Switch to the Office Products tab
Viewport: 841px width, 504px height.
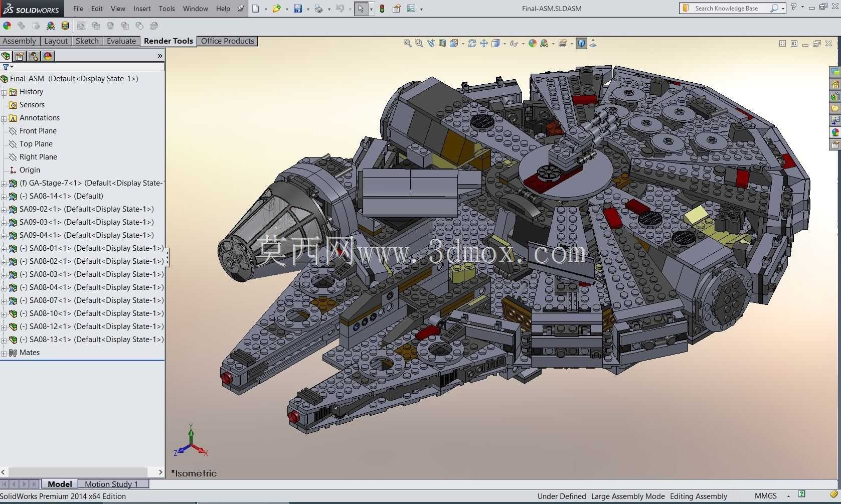point(228,41)
